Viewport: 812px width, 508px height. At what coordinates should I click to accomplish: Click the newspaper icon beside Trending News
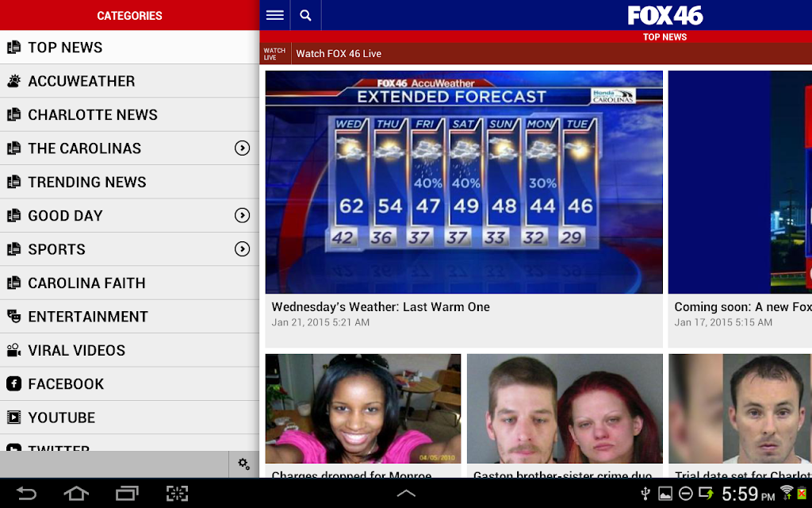tap(14, 182)
